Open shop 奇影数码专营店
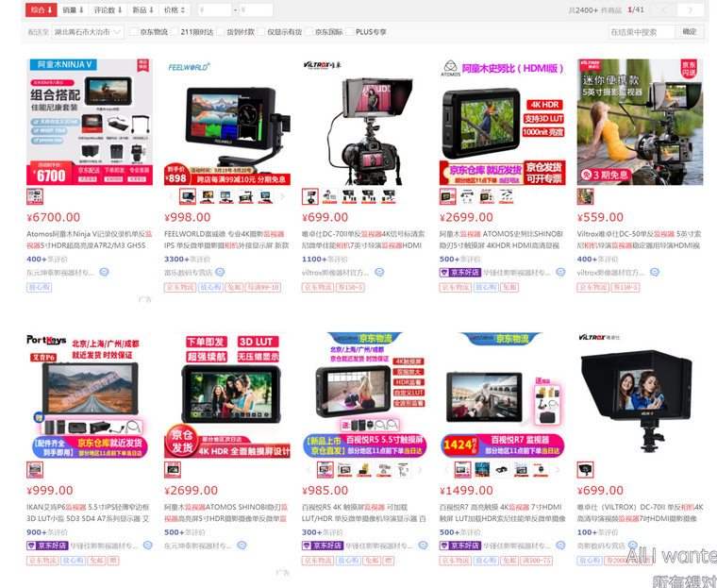 pyautogui.click(x=601, y=546)
